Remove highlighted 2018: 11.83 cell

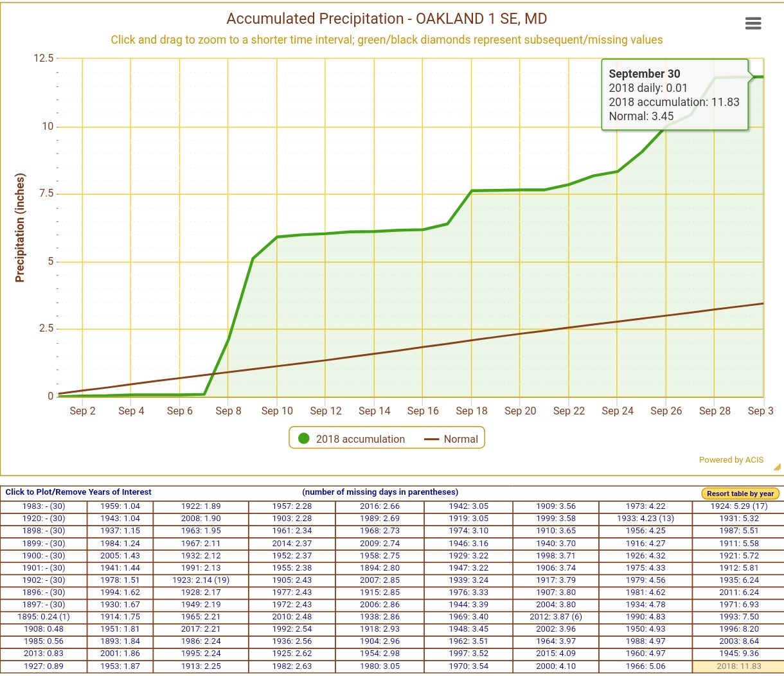[738, 666]
